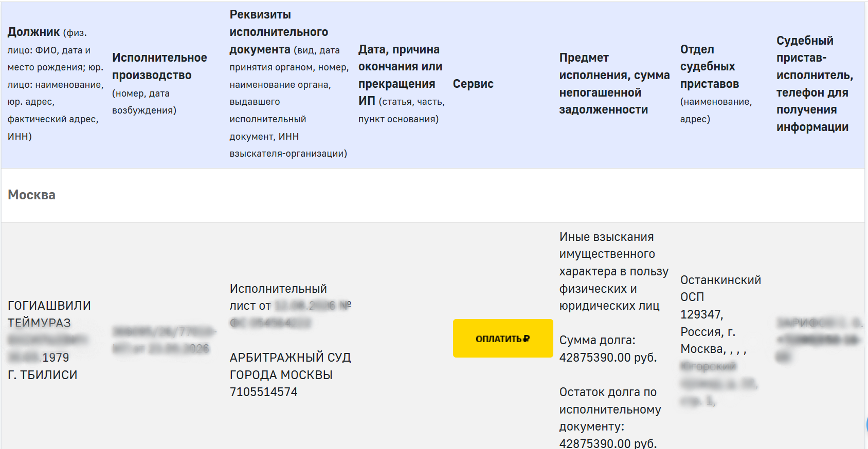
Task: Click the blurred bailiff name and phone cell
Action: click(x=819, y=339)
